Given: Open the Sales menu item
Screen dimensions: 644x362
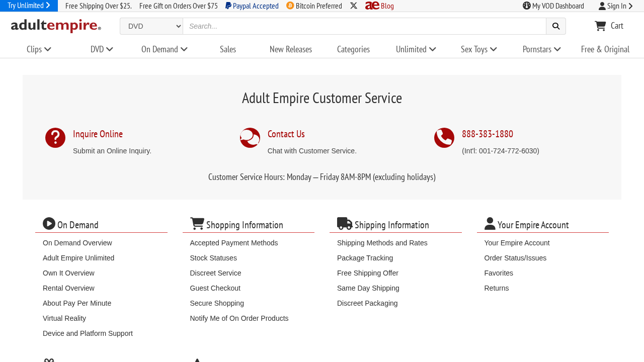Looking at the screenshot, I should click(x=228, y=49).
